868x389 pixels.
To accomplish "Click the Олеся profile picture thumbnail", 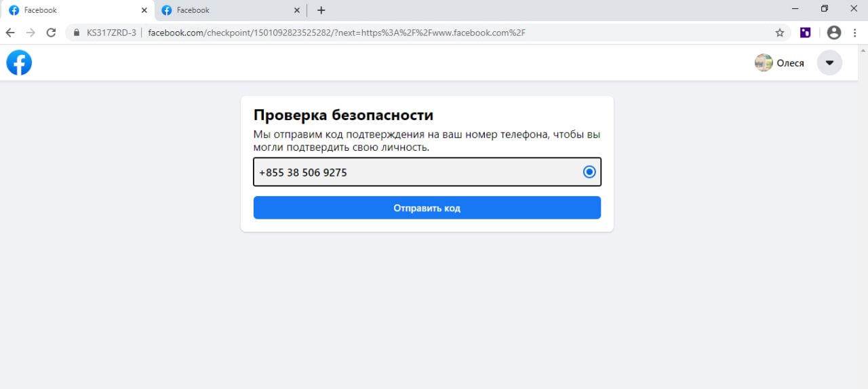I will tap(764, 62).
